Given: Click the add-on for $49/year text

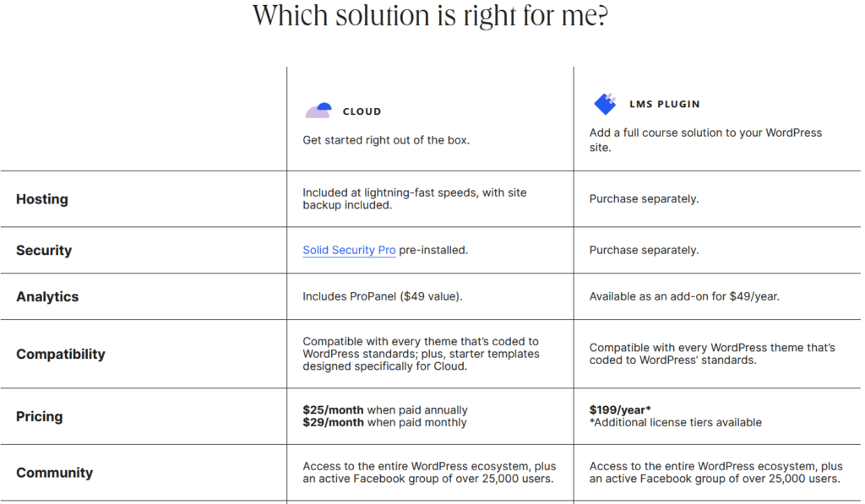Looking at the screenshot, I should point(724,296).
